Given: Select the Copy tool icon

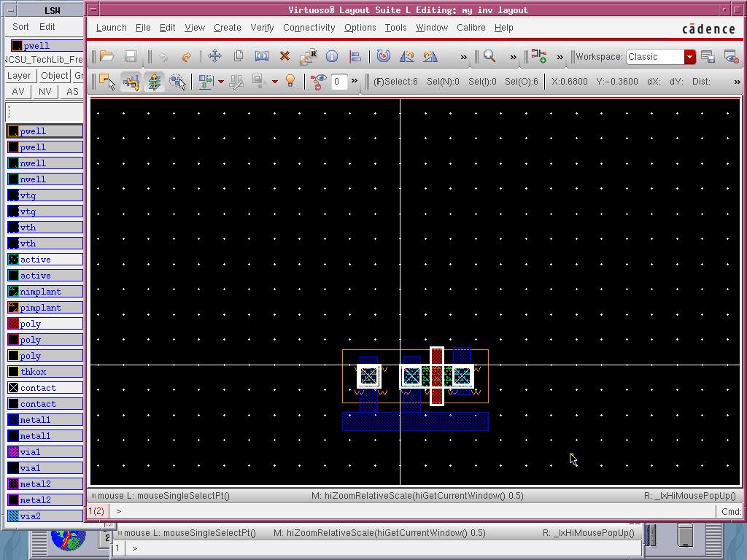Looking at the screenshot, I should [239, 57].
